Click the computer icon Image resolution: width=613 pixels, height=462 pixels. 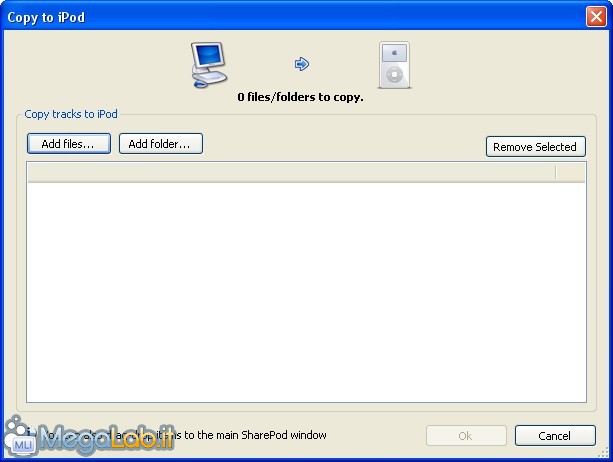click(x=209, y=65)
